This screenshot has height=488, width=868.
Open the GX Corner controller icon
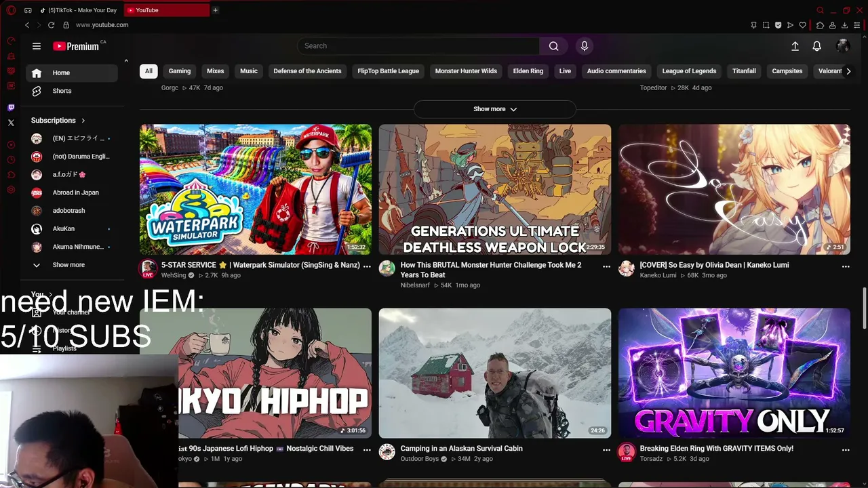(x=28, y=10)
